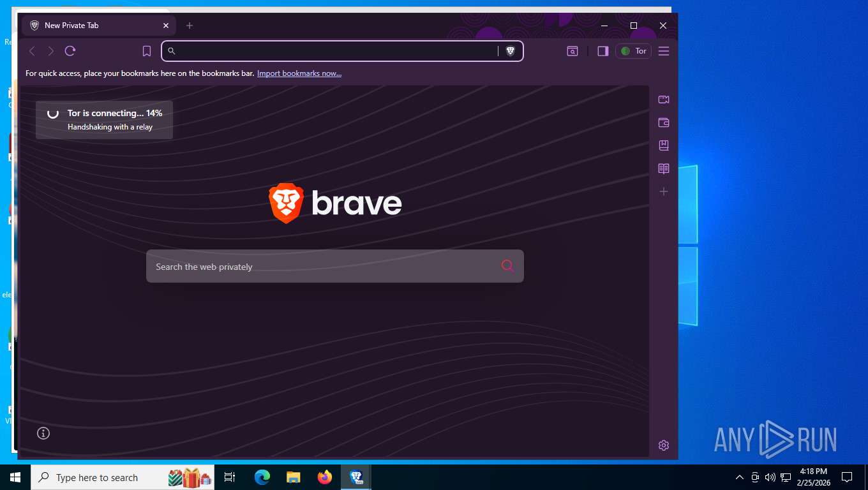
Task: Close the New Private Tab
Action: point(166,26)
